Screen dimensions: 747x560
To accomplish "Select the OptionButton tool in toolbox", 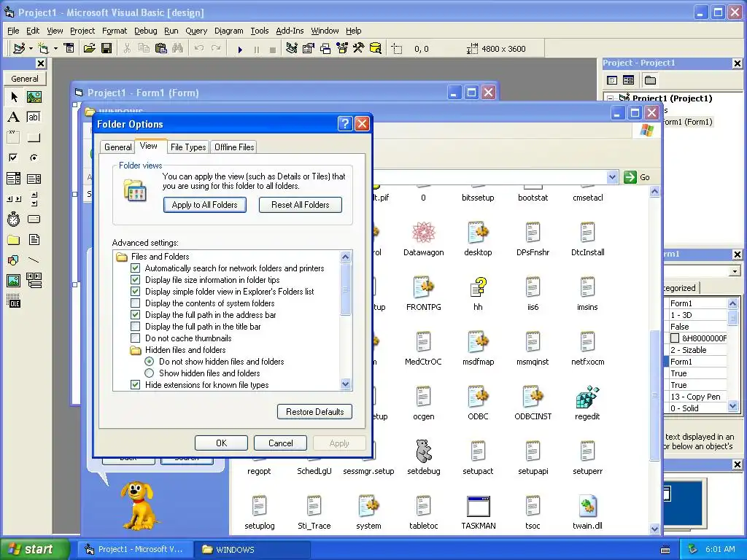I will point(34,157).
